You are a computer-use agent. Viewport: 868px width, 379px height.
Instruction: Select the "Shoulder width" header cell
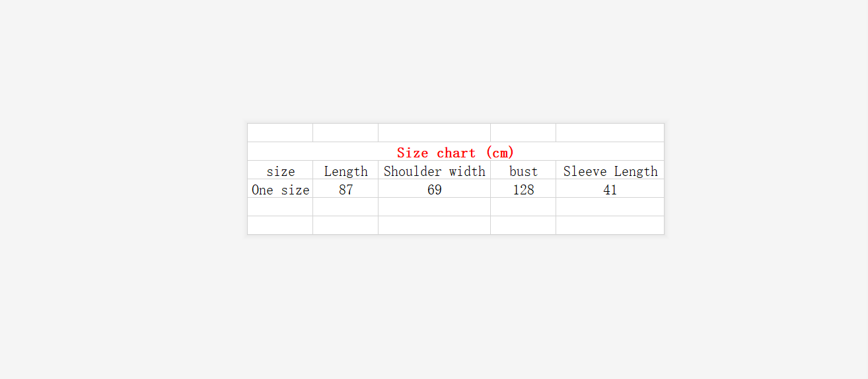click(434, 171)
